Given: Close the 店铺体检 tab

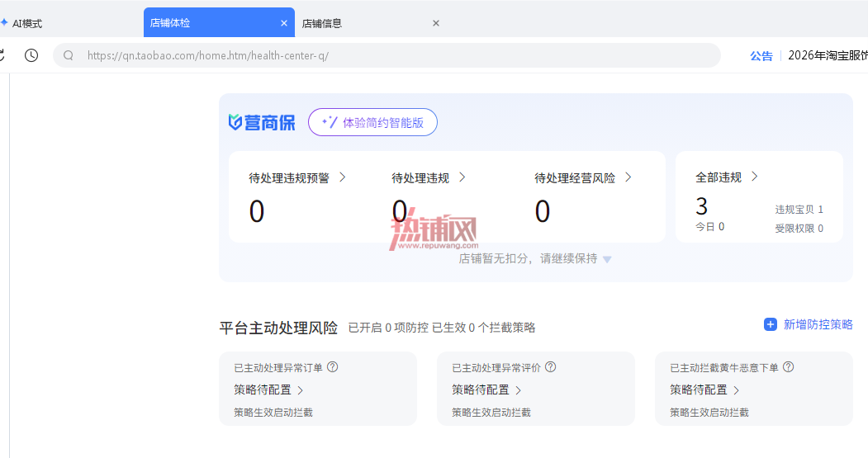Looking at the screenshot, I should (x=284, y=23).
